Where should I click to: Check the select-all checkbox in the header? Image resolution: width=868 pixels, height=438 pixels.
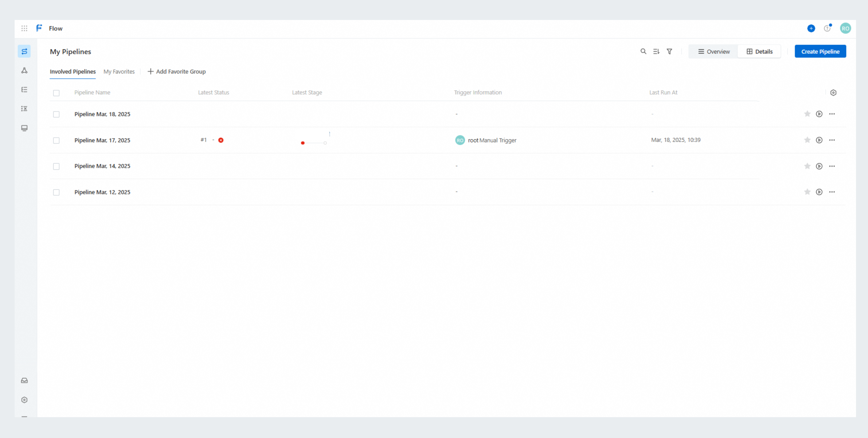click(56, 93)
